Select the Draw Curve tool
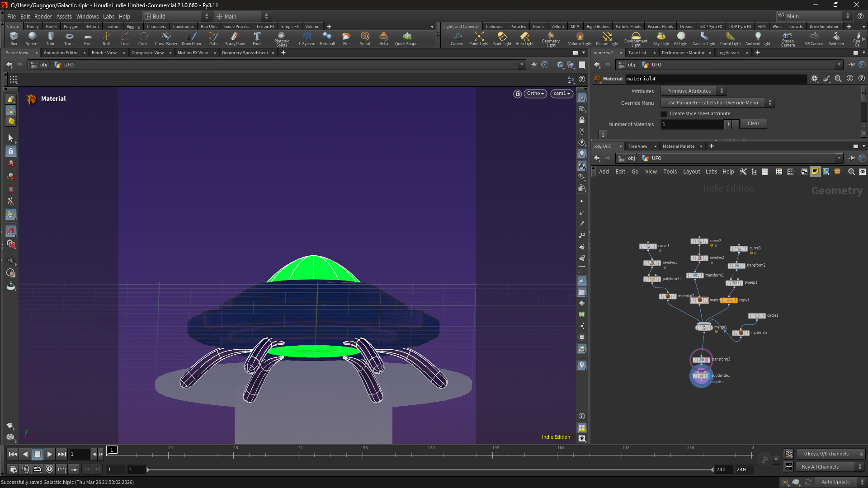 point(192,38)
